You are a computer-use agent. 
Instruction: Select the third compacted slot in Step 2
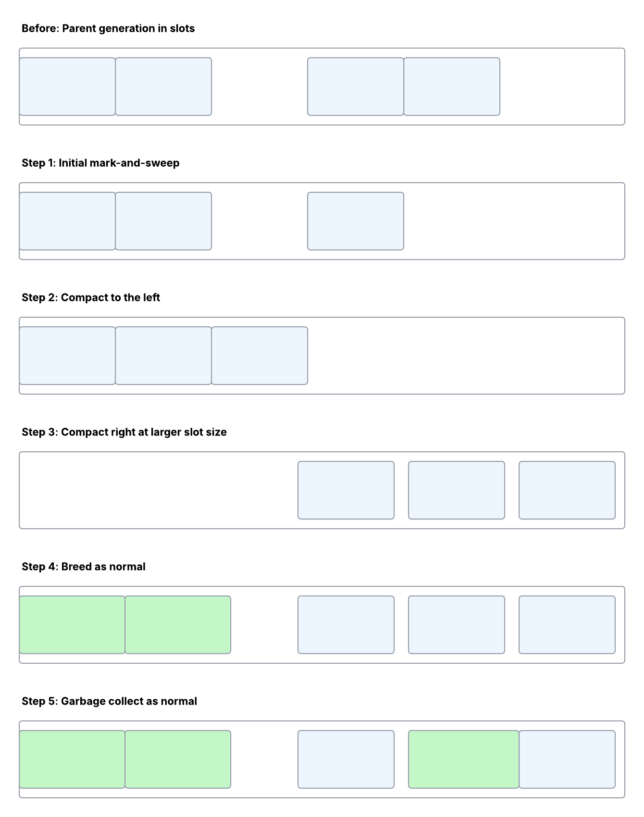pyautogui.click(x=260, y=356)
